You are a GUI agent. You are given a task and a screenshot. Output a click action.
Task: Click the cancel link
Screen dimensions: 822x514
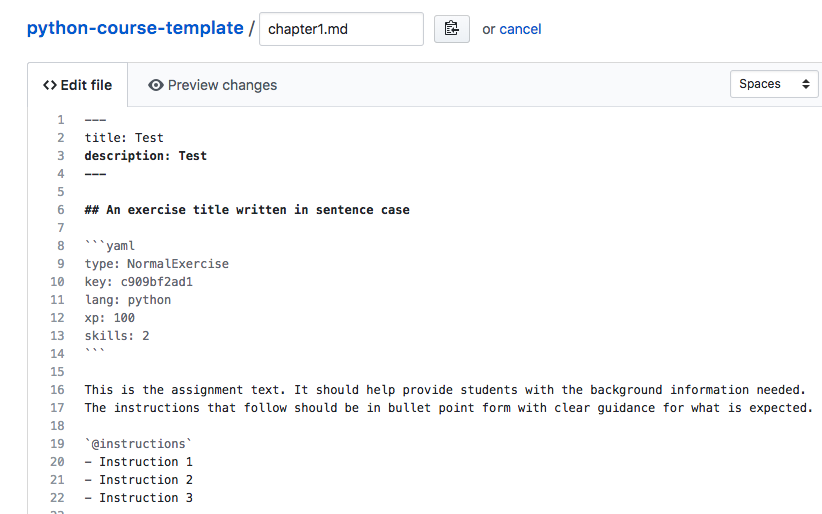pos(520,29)
